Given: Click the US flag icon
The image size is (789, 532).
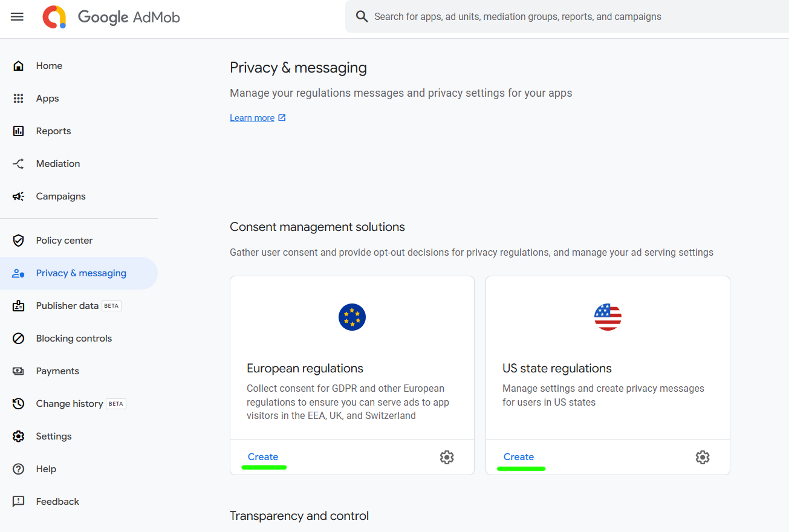Looking at the screenshot, I should tap(608, 317).
